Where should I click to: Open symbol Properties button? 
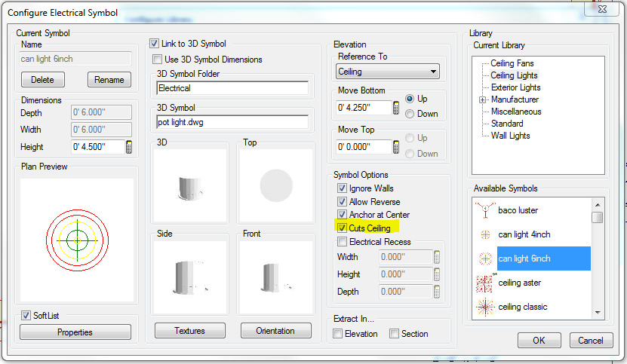pos(75,332)
